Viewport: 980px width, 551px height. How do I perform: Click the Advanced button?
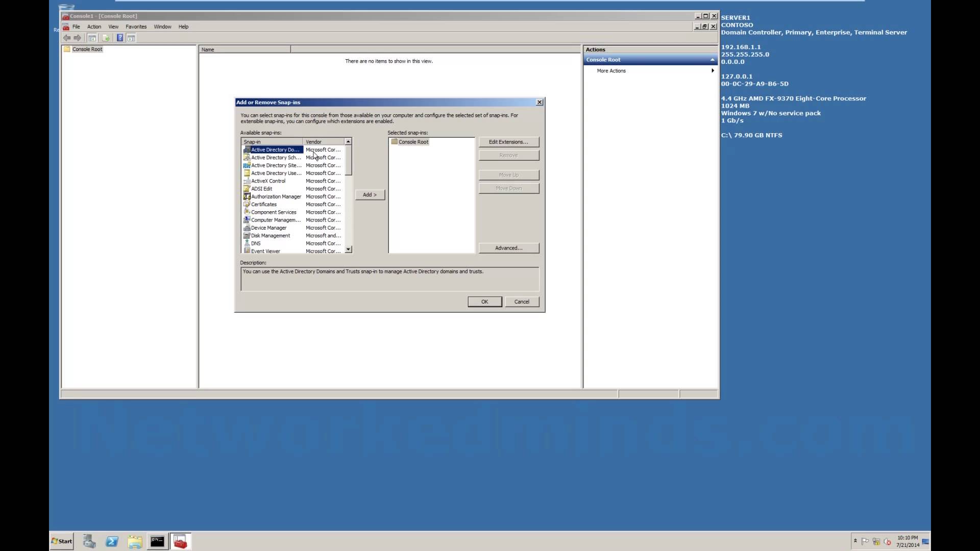point(508,248)
